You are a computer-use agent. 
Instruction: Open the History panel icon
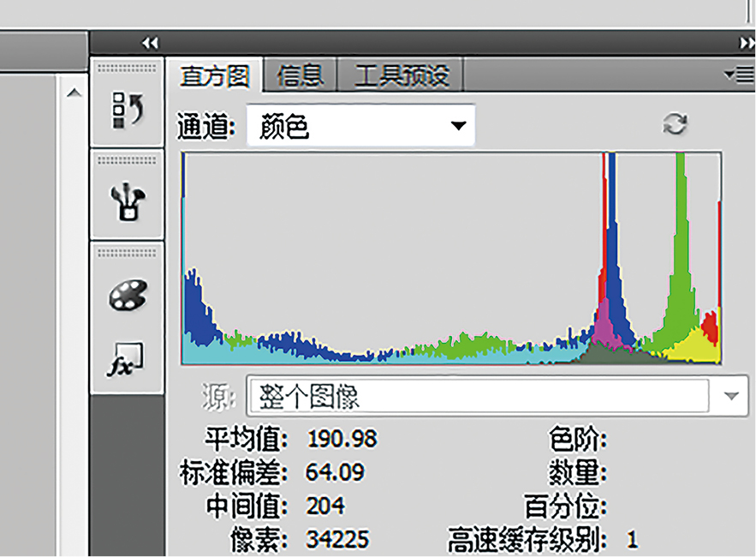point(127,110)
